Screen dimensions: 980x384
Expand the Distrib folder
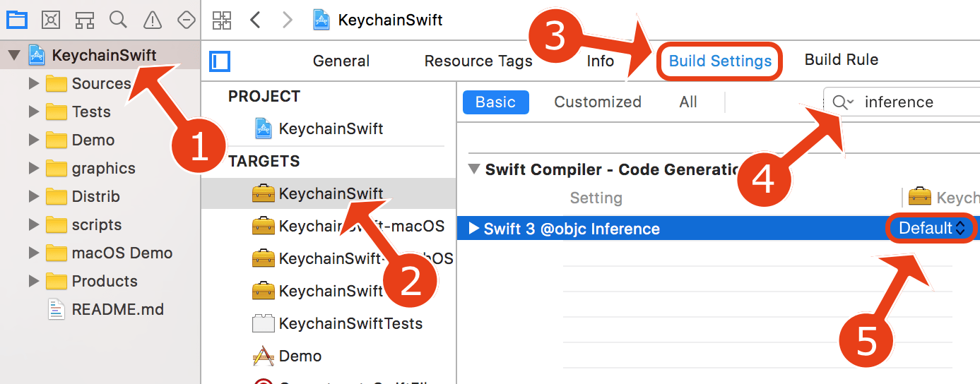tap(34, 196)
